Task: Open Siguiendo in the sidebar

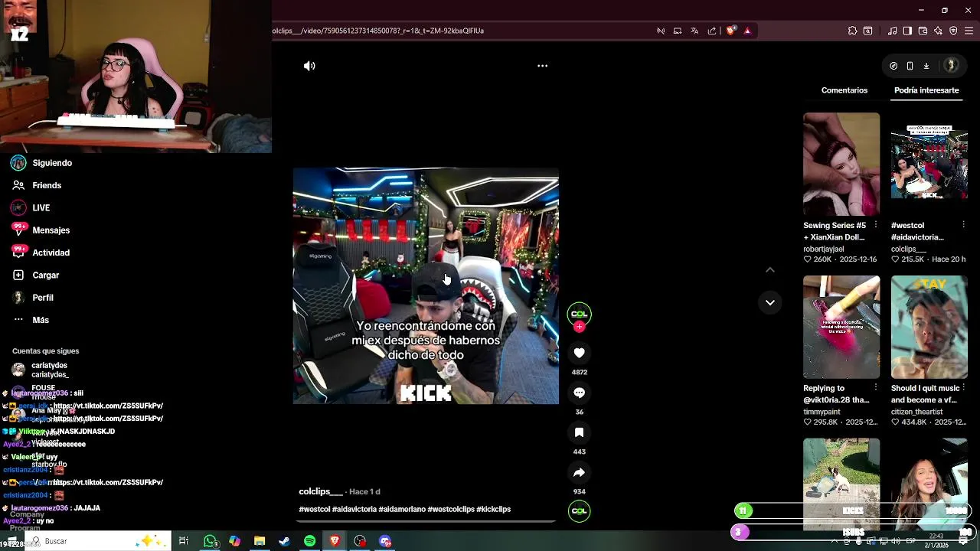Action: (42, 163)
